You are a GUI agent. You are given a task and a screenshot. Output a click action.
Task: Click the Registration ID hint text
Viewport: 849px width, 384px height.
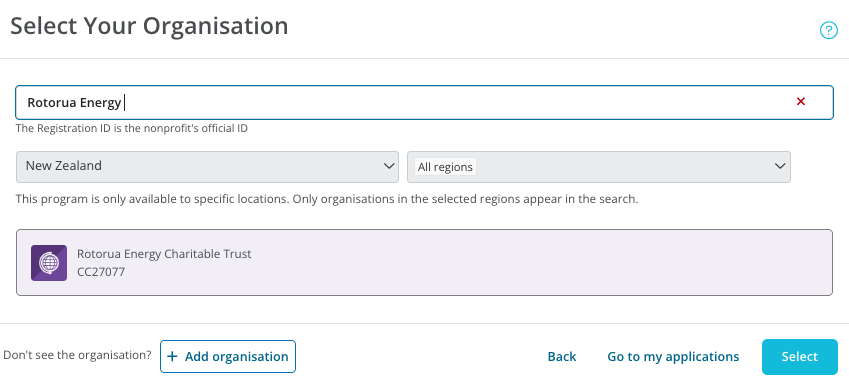pos(132,129)
